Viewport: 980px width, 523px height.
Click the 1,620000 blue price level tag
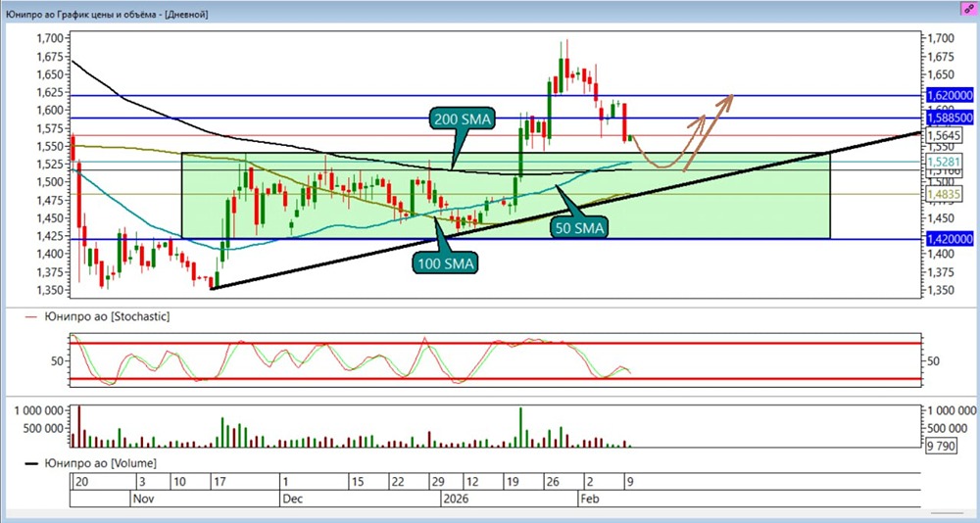coord(949,96)
